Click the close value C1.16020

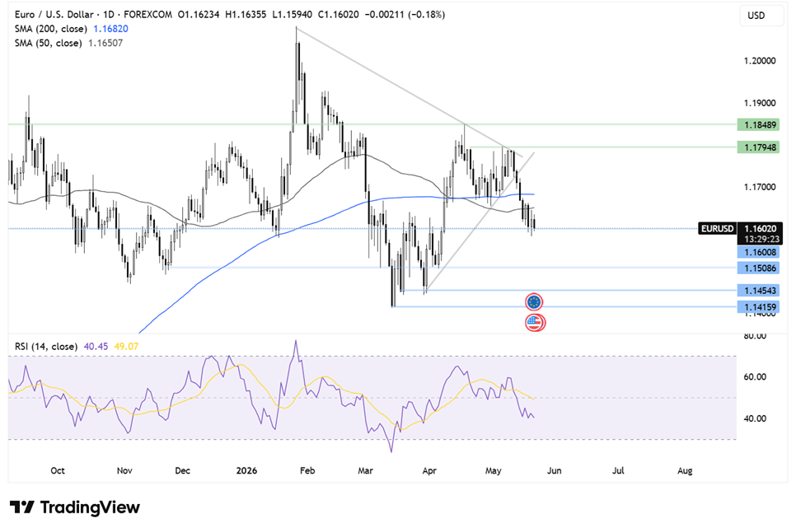coord(338,14)
